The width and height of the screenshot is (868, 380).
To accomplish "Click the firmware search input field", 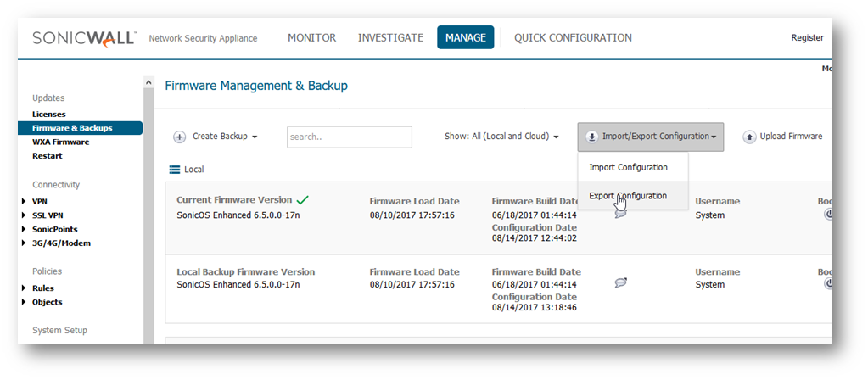I will point(349,137).
